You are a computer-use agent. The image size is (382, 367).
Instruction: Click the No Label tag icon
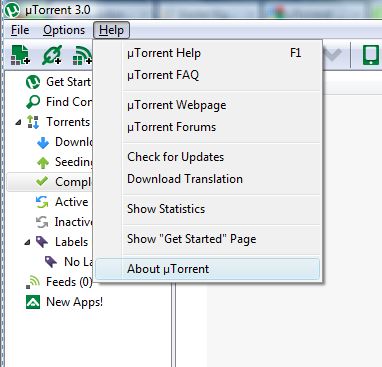51,262
